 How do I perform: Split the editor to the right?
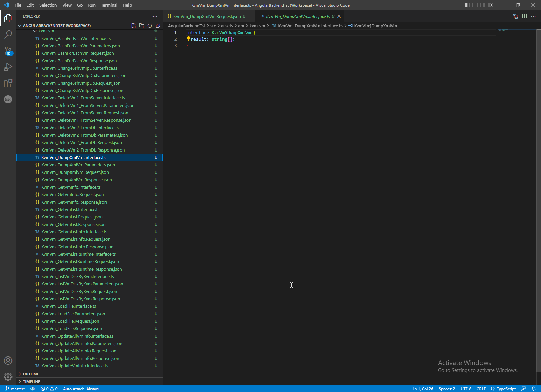524,16
